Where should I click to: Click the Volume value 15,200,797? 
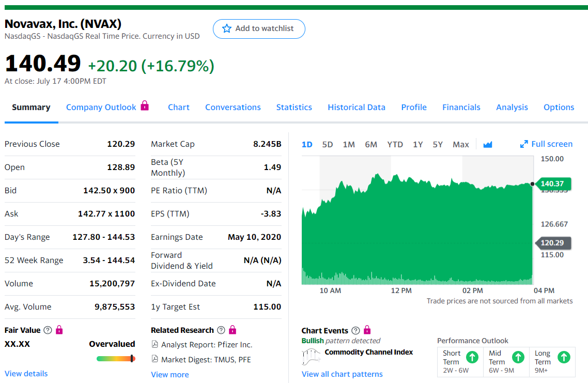(112, 284)
